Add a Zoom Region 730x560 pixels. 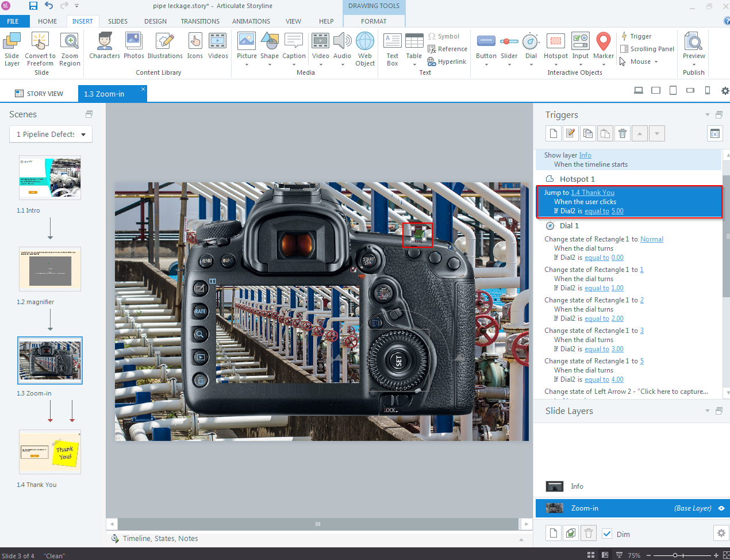click(70, 49)
